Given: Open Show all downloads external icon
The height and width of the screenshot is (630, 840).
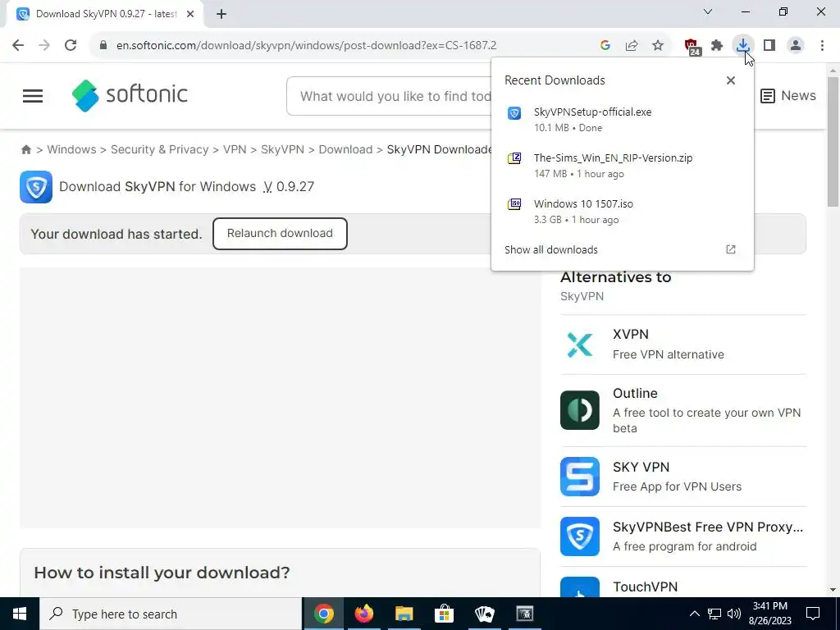Looking at the screenshot, I should coord(731,249).
